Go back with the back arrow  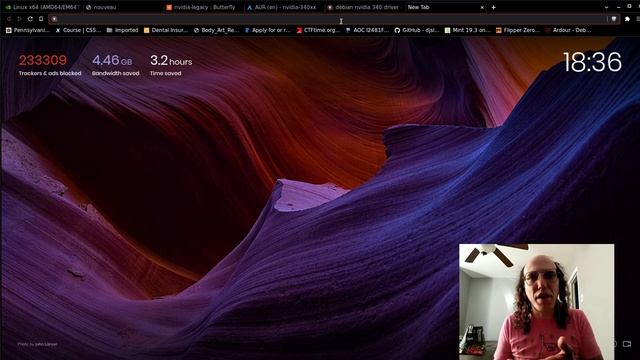[x=9, y=19]
